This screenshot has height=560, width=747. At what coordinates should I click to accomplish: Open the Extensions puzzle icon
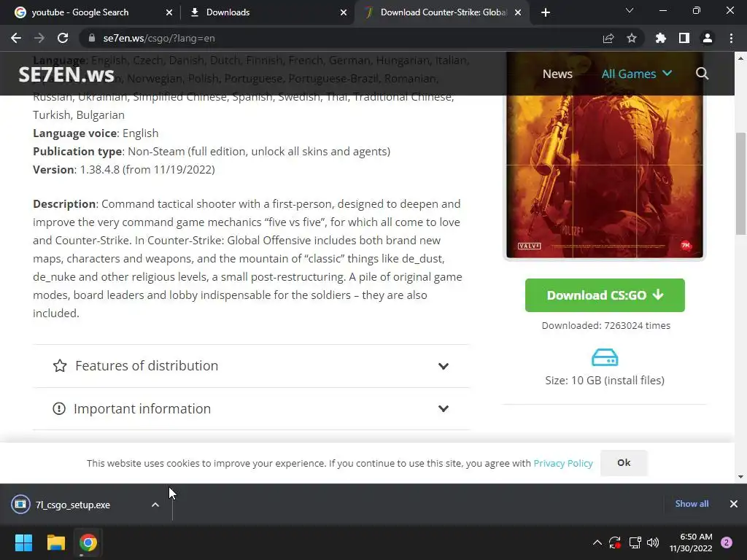pos(660,38)
